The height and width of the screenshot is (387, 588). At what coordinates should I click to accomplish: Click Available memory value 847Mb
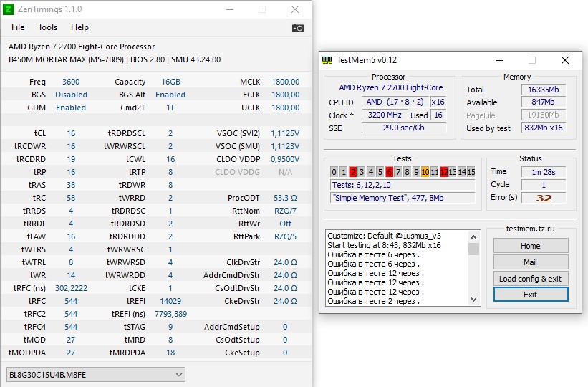point(544,102)
